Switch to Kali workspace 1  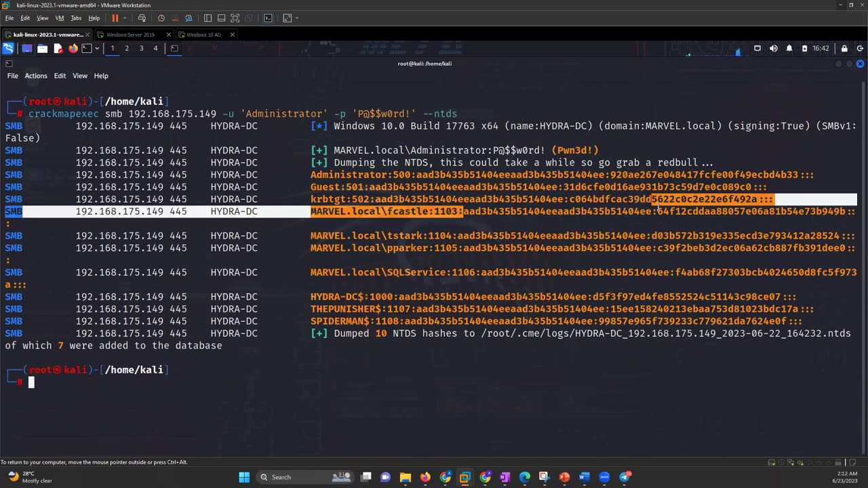click(x=113, y=48)
